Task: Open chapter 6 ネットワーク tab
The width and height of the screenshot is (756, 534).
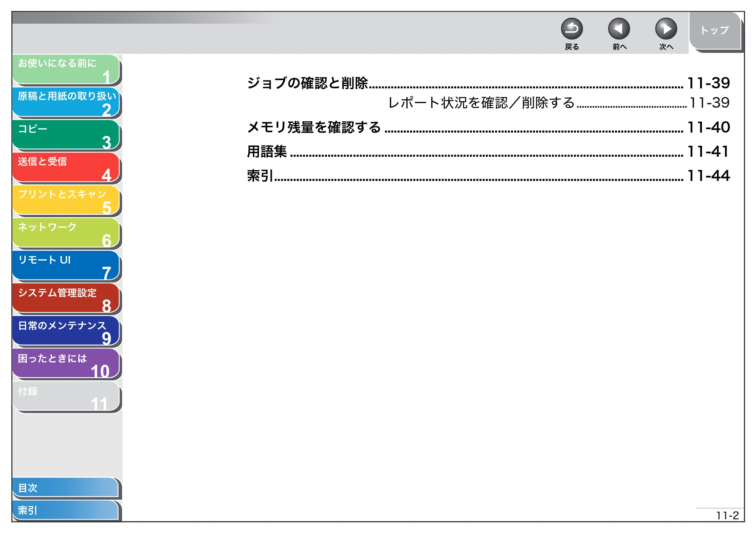Action: [x=66, y=233]
